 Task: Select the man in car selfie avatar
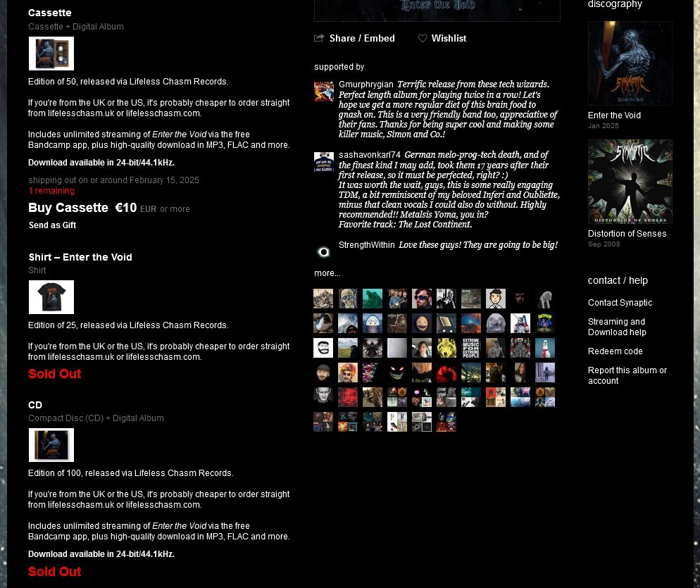point(422,348)
